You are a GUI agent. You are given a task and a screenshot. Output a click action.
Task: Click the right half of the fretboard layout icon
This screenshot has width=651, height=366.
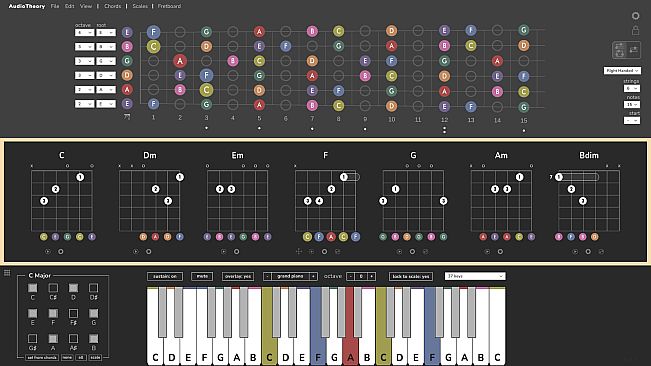(x=633, y=50)
